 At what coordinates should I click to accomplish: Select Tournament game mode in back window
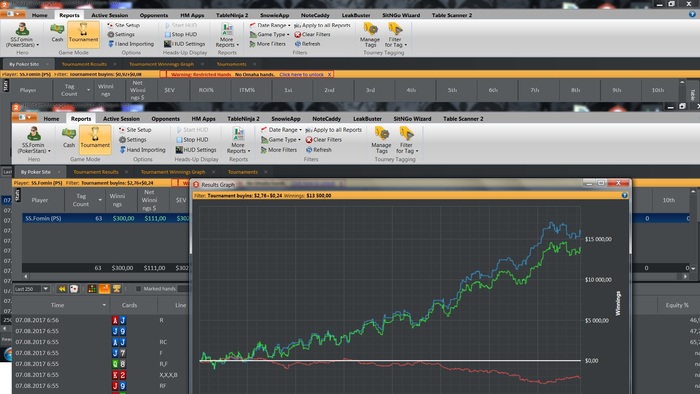tap(83, 33)
